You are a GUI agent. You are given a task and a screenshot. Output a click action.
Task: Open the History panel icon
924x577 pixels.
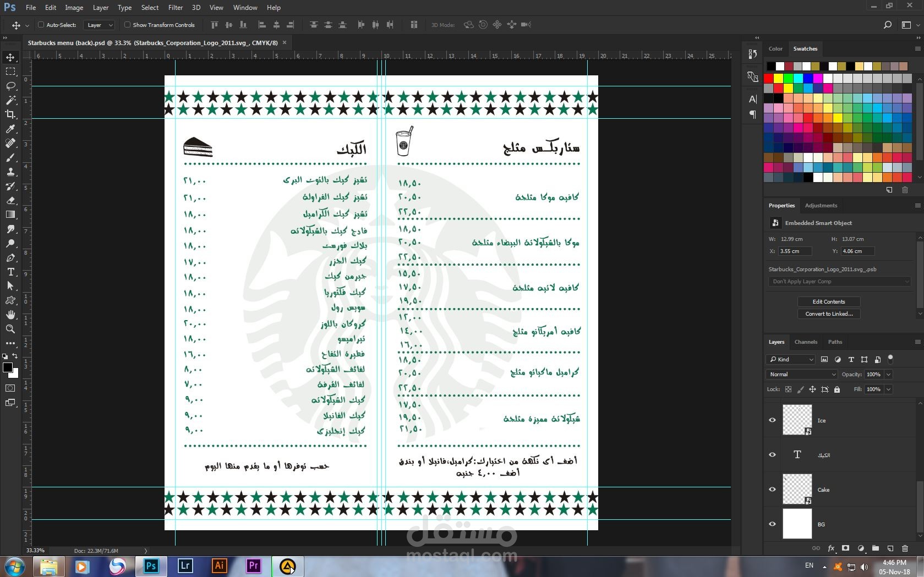click(753, 54)
